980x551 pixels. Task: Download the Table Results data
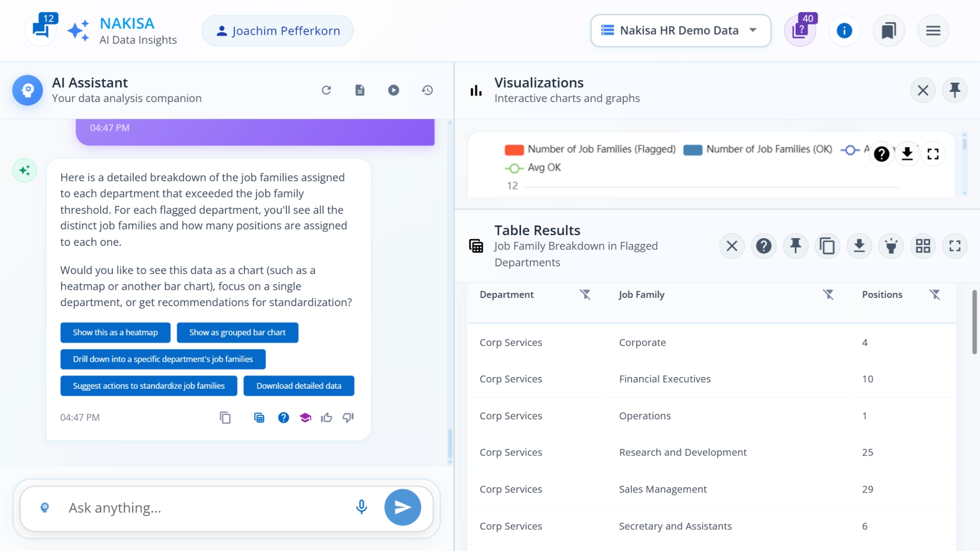click(859, 246)
